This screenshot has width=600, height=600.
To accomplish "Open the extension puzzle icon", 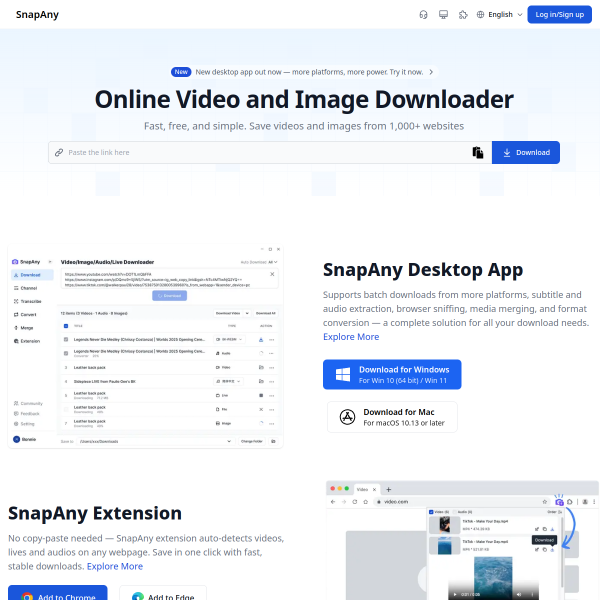I will click(x=463, y=15).
